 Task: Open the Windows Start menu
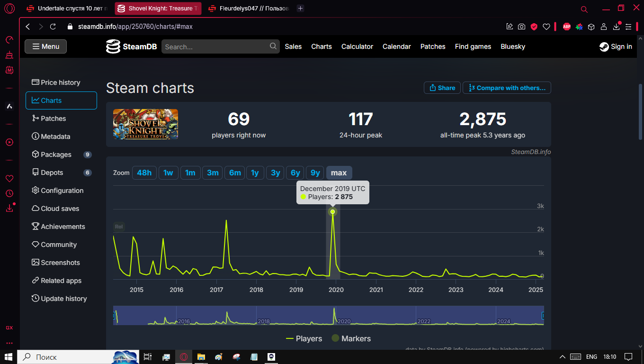click(9, 357)
